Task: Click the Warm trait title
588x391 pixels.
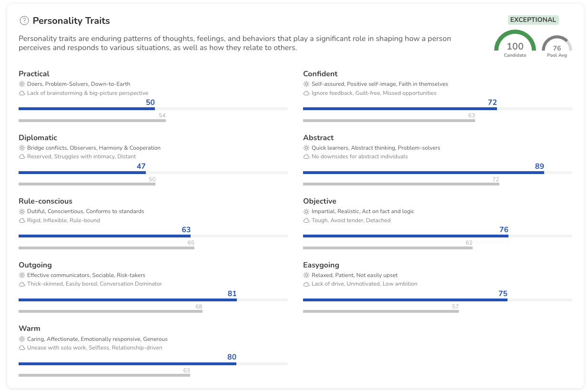Action: coord(30,329)
